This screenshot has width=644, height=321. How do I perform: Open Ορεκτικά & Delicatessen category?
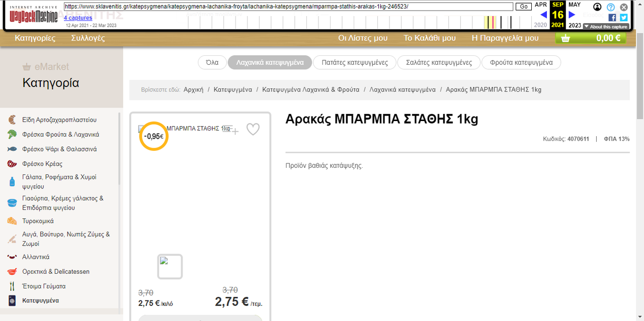coord(56,271)
